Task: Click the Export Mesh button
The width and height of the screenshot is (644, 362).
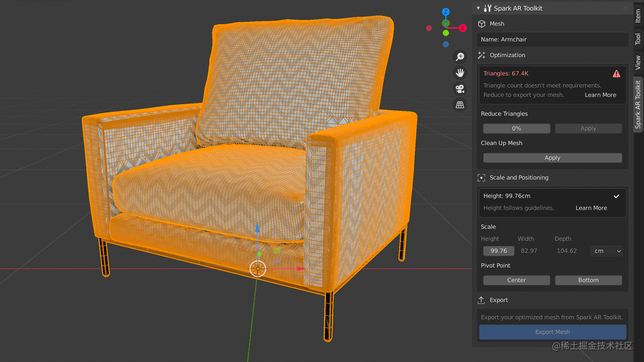Action: click(552, 332)
